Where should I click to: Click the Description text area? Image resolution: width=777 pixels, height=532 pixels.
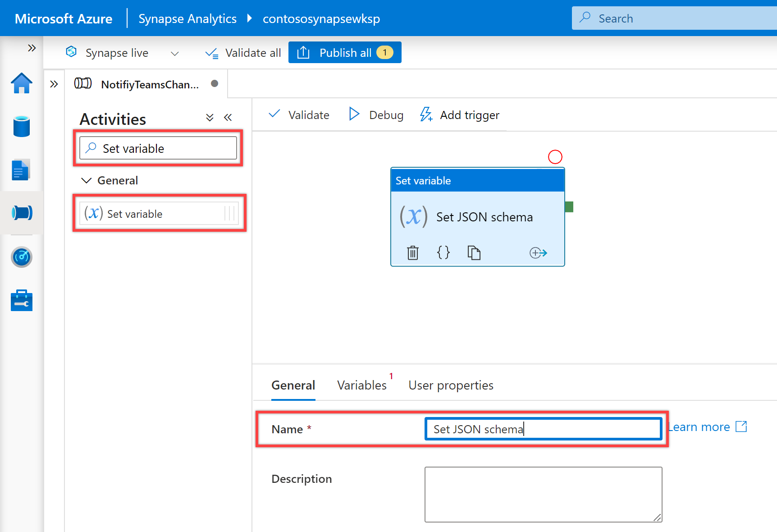pos(543,494)
